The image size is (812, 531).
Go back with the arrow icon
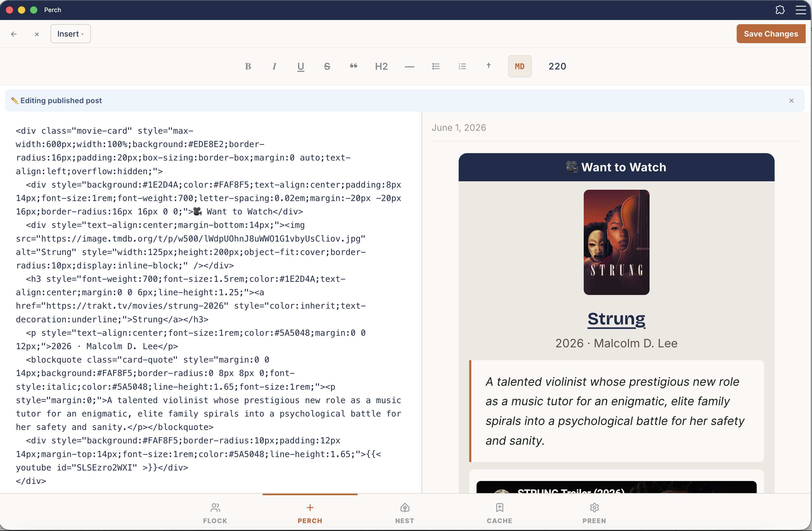14,34
